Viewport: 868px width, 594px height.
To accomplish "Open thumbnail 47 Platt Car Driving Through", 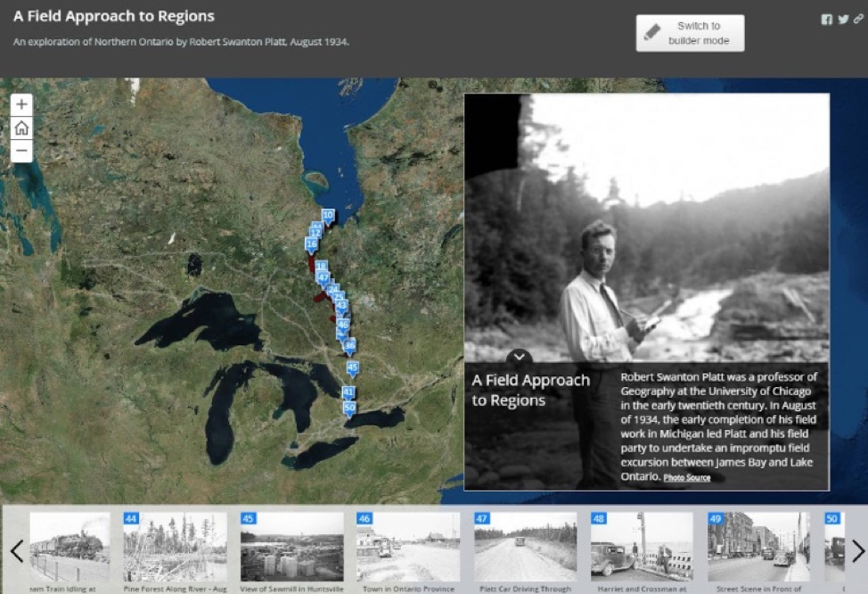I will tap(525, 548).
